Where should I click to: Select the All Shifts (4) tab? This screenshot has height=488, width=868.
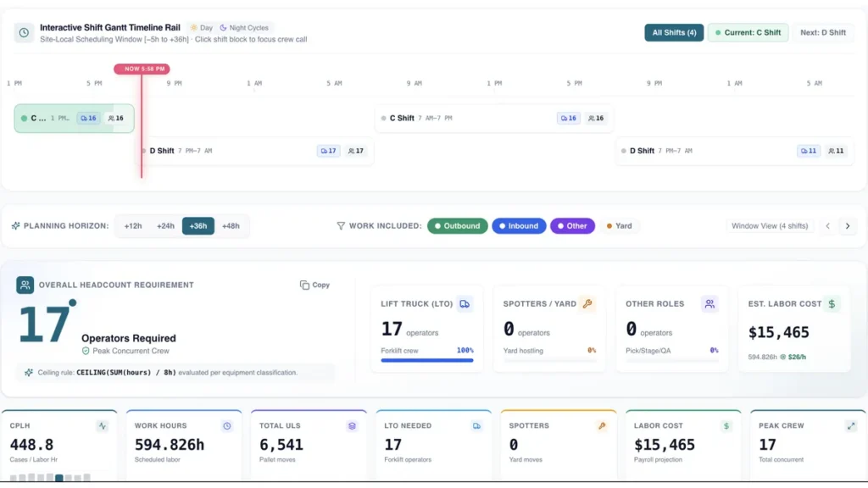click(674, 33)
